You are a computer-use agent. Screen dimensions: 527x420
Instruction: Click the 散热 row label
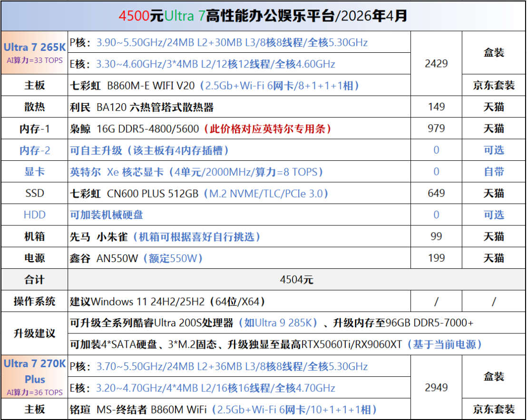coord(35,107)
